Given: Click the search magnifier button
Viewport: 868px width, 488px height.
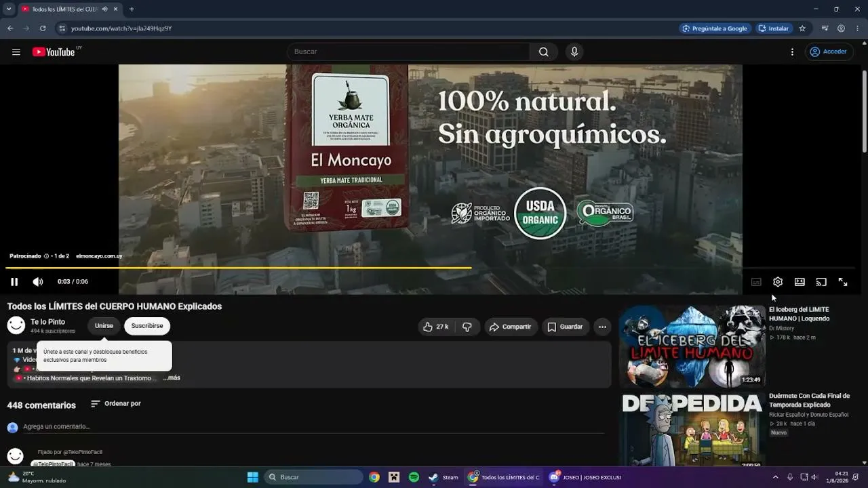Looking at the screenshot, I should [x=544, y=52].
